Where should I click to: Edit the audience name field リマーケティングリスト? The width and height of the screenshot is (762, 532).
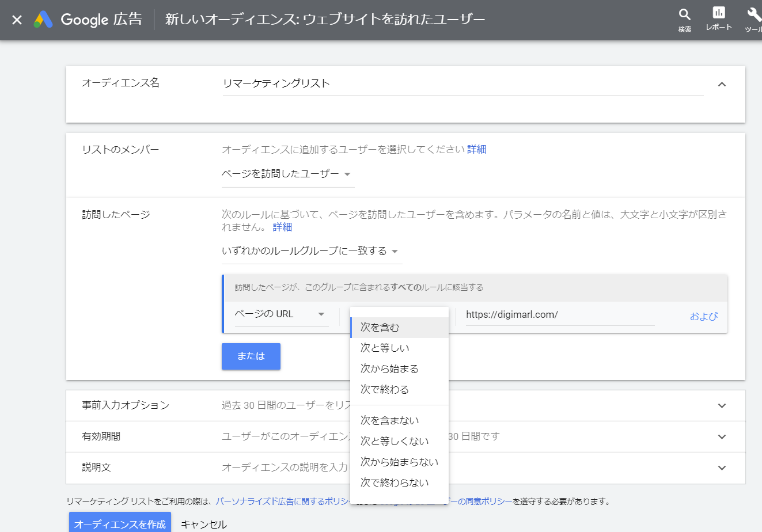(462, 83)
